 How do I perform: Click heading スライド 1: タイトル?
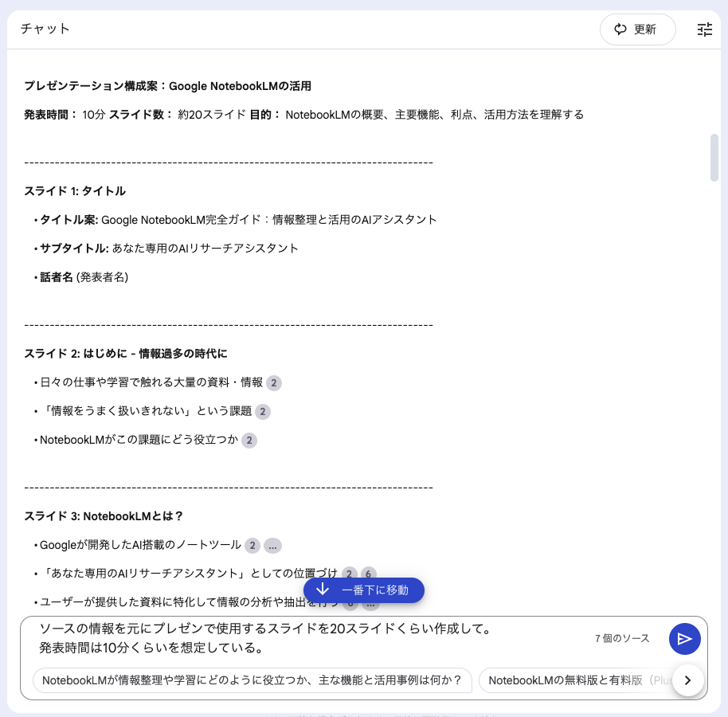[x=75, y=191]
